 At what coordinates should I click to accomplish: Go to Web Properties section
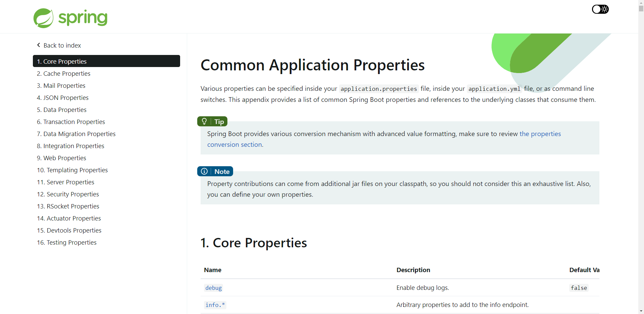point(61,158)
